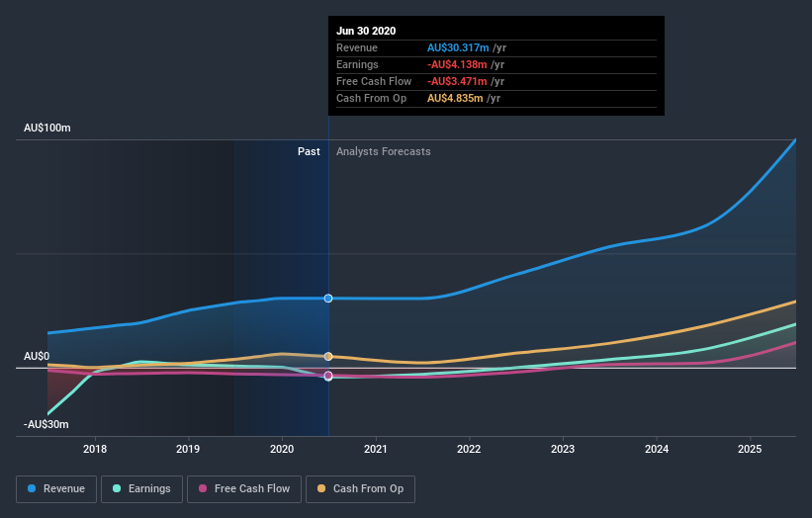This screenshot has height=518, width=812.
Task: Click the AU$30.317m revenue value
Action: coord(458,47)
